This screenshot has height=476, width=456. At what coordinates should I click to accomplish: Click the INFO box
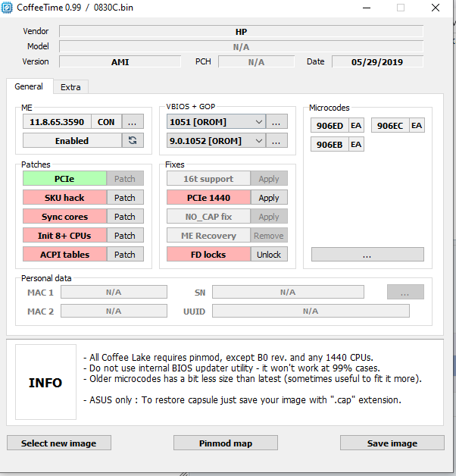pyautogui.click(x=45, y=382)
